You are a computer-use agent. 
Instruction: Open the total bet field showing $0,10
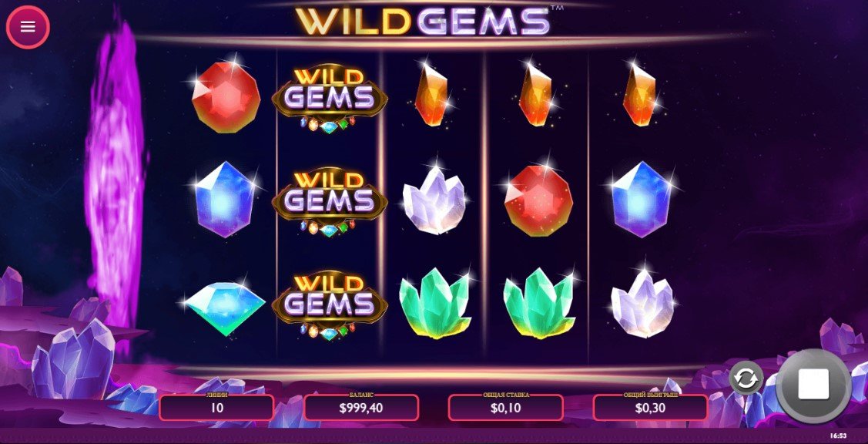click(505, 408)
